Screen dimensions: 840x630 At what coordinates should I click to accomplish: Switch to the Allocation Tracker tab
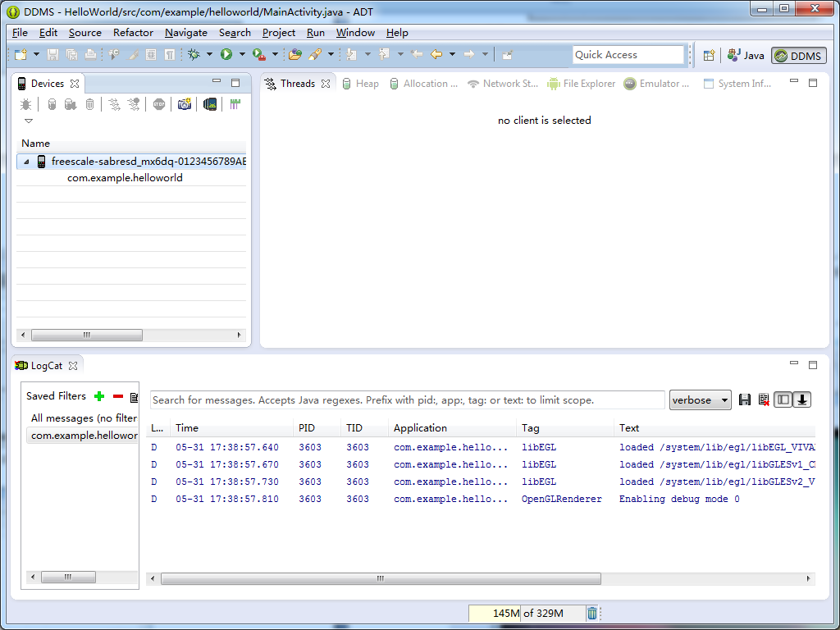pos(423,84)
